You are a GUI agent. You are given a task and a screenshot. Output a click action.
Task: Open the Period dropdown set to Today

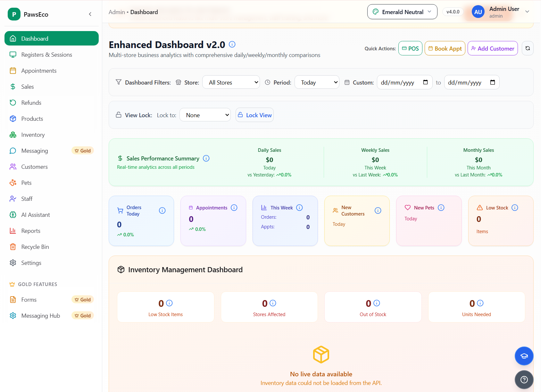click(317, 82)
